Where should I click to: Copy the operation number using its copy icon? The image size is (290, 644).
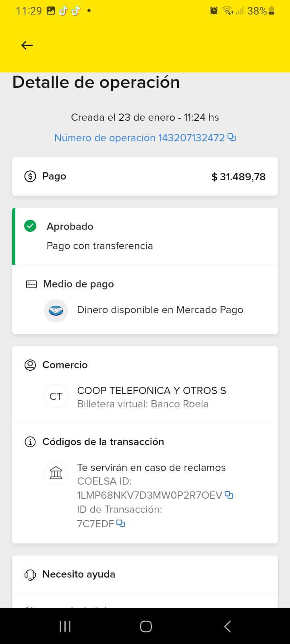click(x=232, y=137)
